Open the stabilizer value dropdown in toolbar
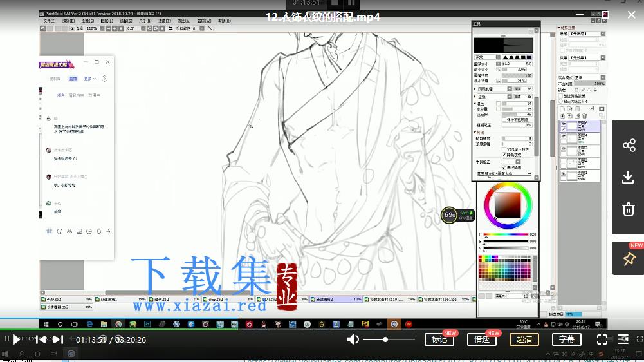644x362 pixels. [x=201, y=28]
